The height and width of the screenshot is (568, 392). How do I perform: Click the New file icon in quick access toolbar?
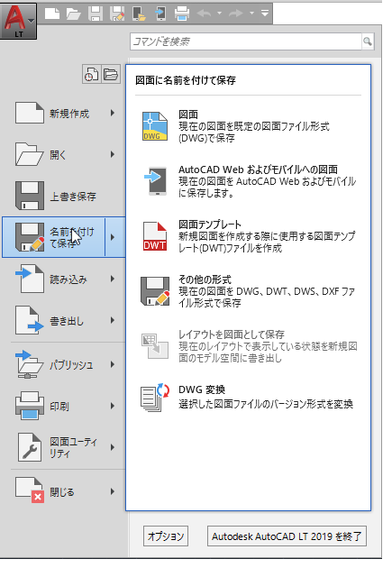tap(52, 14)
